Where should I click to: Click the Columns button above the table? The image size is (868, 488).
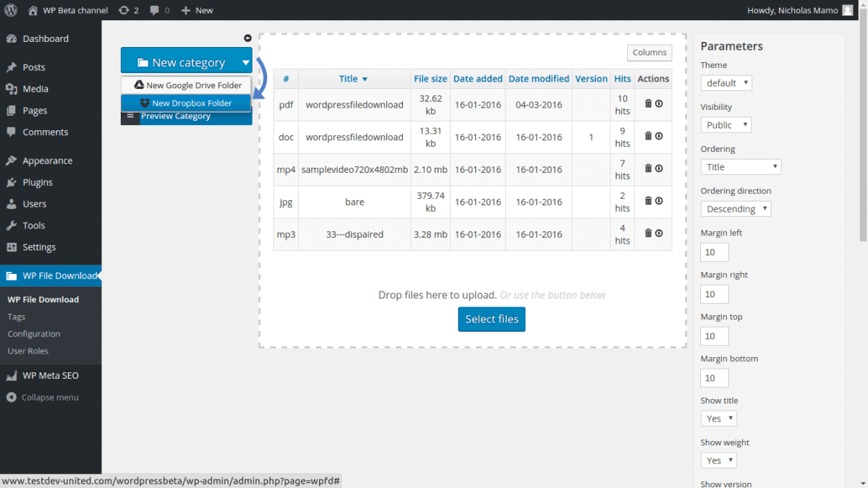pyautogui.click(x=649, y=53)
